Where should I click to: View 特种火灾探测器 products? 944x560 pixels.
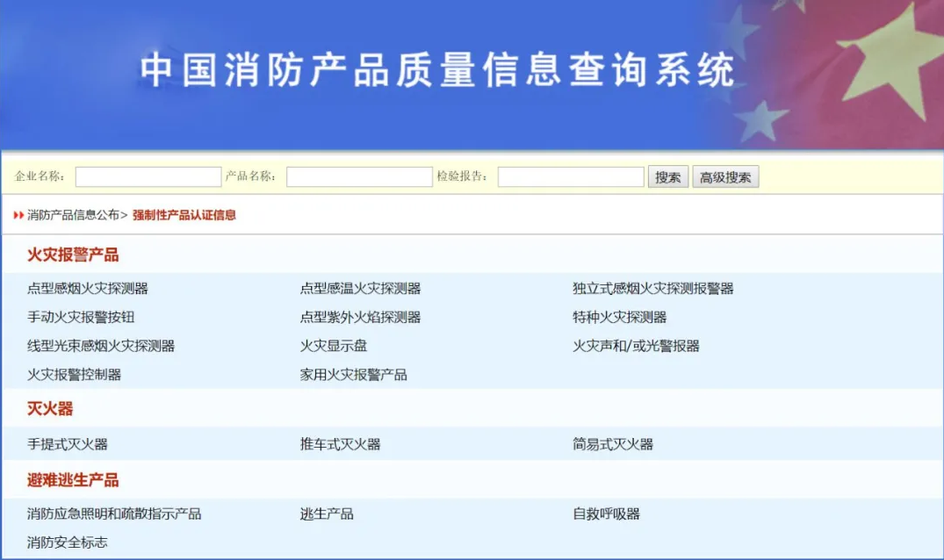pyautogui.click(x=618, y=317)
